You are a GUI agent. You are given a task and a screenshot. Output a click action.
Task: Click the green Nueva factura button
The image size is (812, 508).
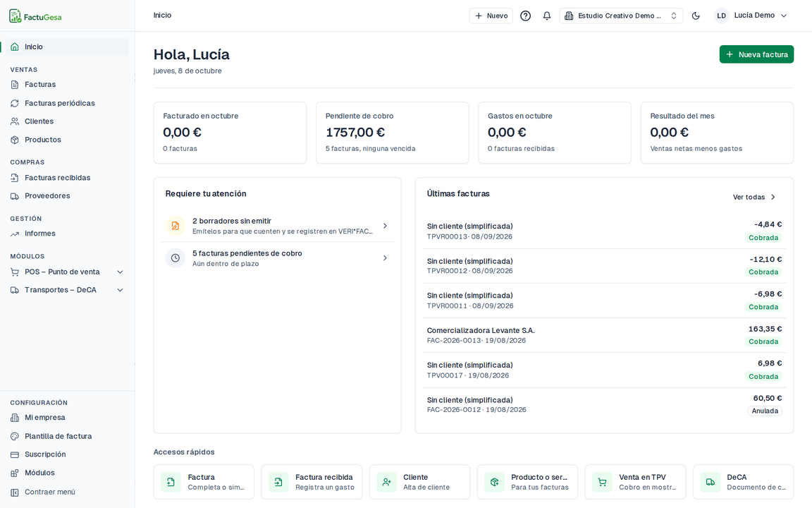click(756, 54)
